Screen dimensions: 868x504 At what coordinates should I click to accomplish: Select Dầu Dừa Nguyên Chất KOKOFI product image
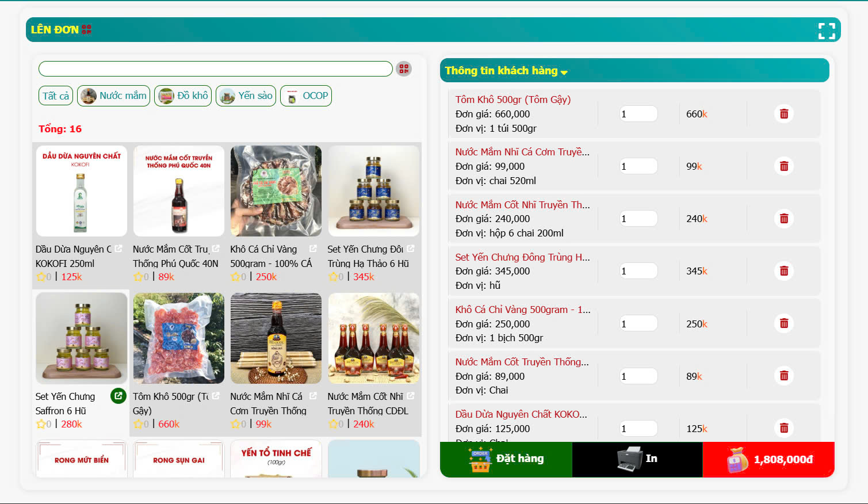(82, 191)
